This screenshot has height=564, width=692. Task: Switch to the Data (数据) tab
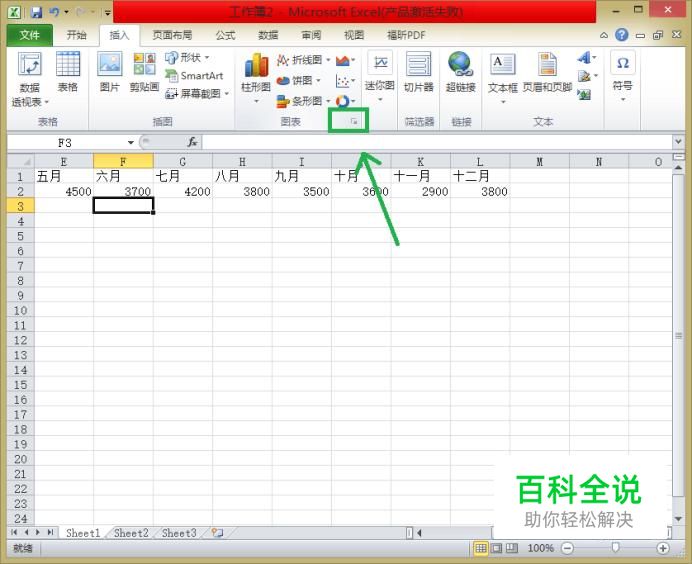[268, 35]
